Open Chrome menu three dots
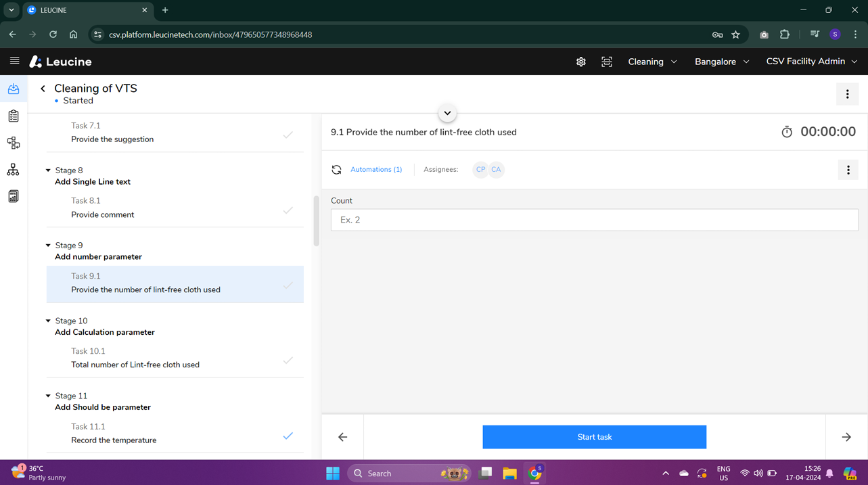Viewport: 868px width, 485px height. point(855,34)
